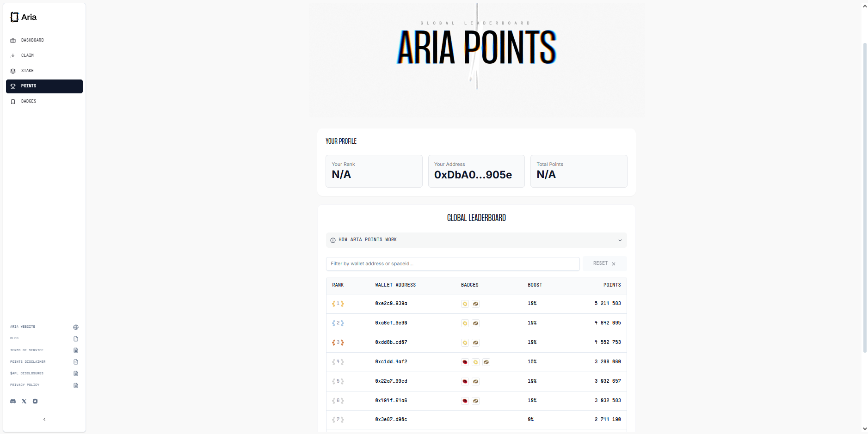The height and width of the screenshot is (434, 868).
Task: Click the page vertical scrollbar
Action: [865, 199]
